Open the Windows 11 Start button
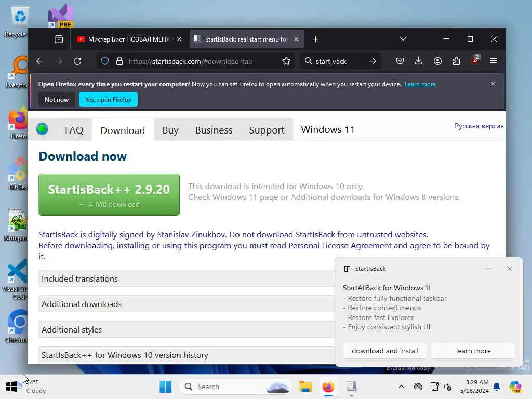The height and width of the screenshot is (399, 532). [x=166, y=387]
